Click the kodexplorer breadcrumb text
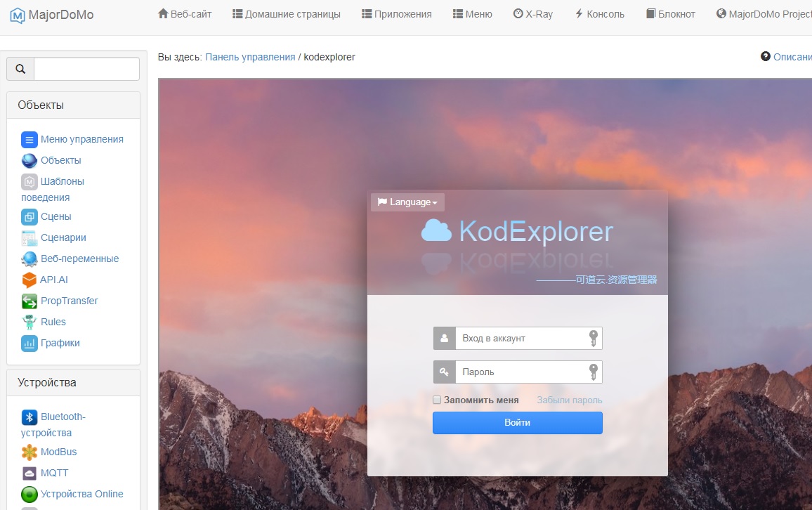Screen dimensions: 812x510 [329, 57]
